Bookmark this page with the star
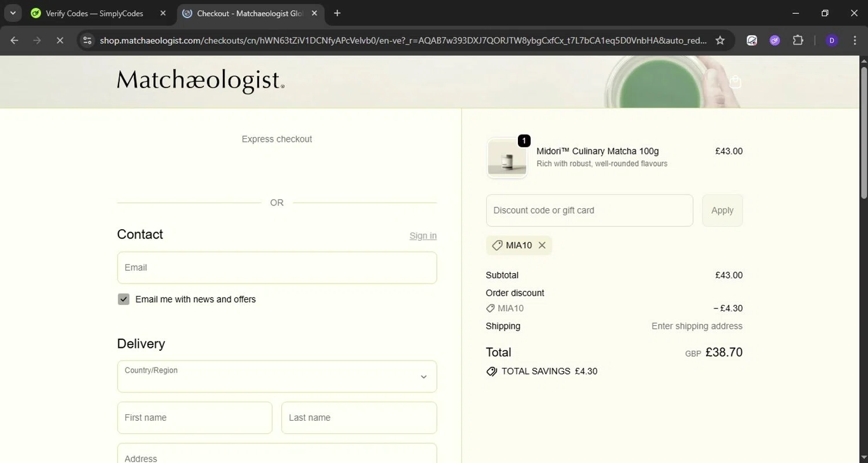The width and height of the screenshot is (868, 463). (x=720, y=40)
